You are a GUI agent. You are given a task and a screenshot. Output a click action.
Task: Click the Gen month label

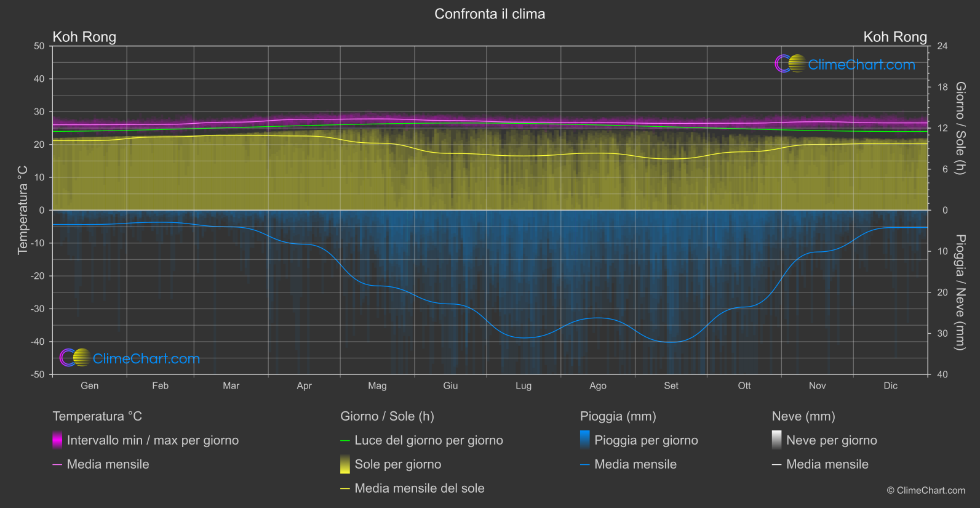click(x=90, y=385)
